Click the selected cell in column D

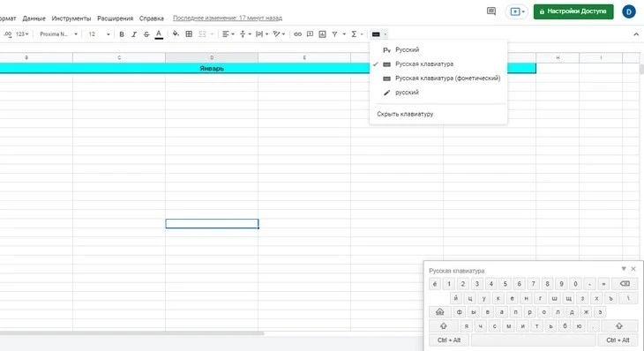212,223
